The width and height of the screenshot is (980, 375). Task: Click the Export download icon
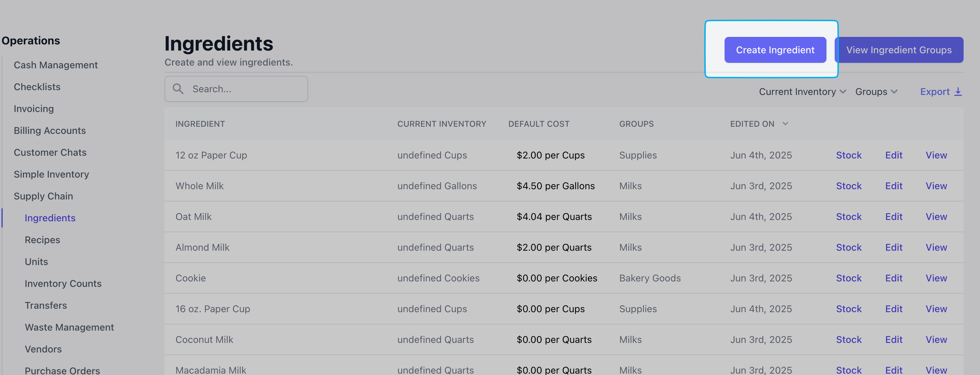(958, 92)
